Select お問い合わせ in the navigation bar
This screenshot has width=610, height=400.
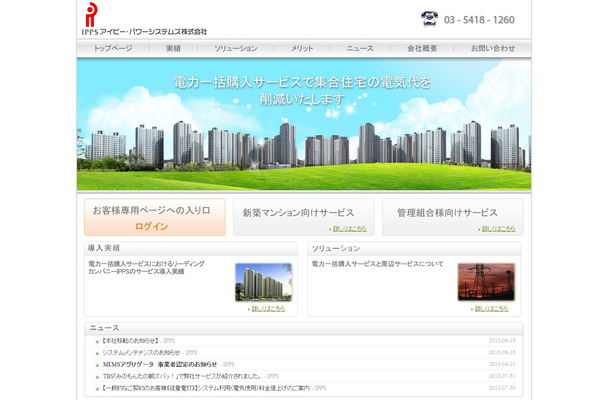pyautogui.click(x=493, y=48)
